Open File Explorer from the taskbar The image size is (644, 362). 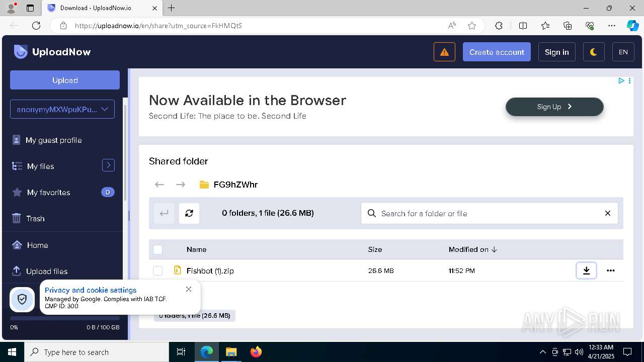point(231,352)
